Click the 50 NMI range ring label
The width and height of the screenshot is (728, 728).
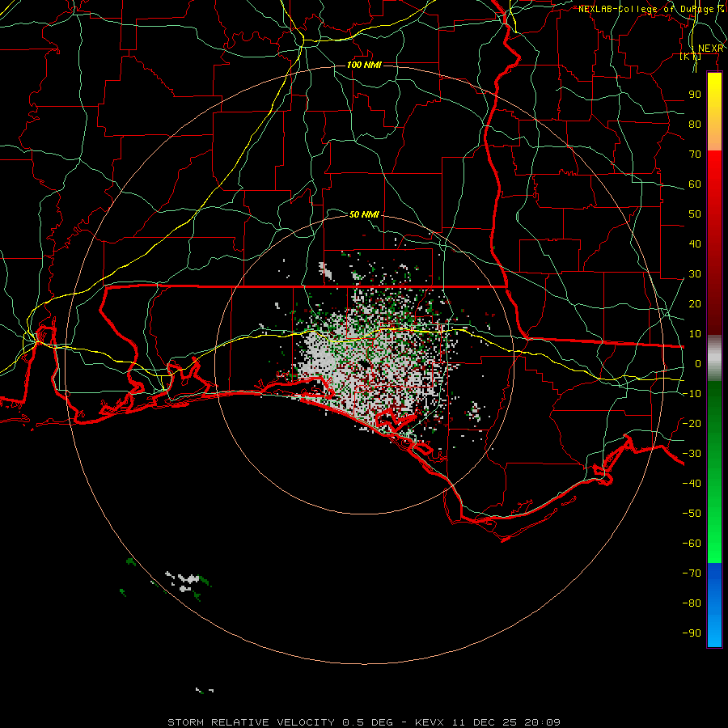[365, 214]
